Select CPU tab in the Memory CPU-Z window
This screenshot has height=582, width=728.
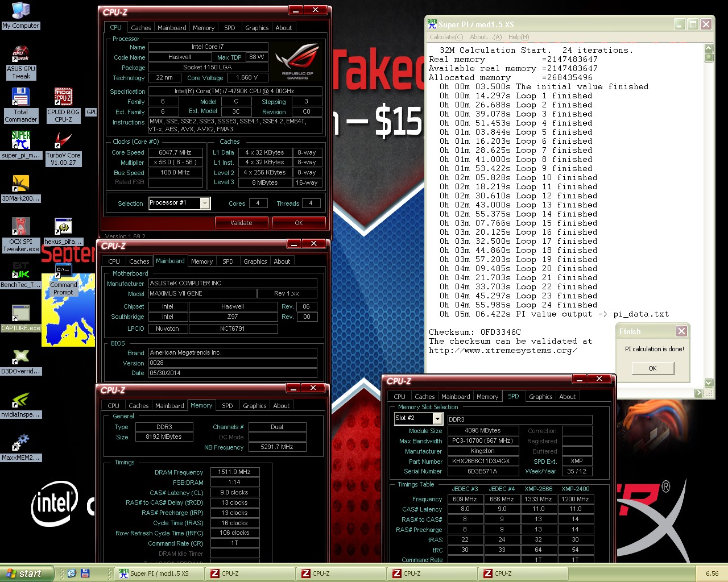pyautogui.click(x=114, y=406)
